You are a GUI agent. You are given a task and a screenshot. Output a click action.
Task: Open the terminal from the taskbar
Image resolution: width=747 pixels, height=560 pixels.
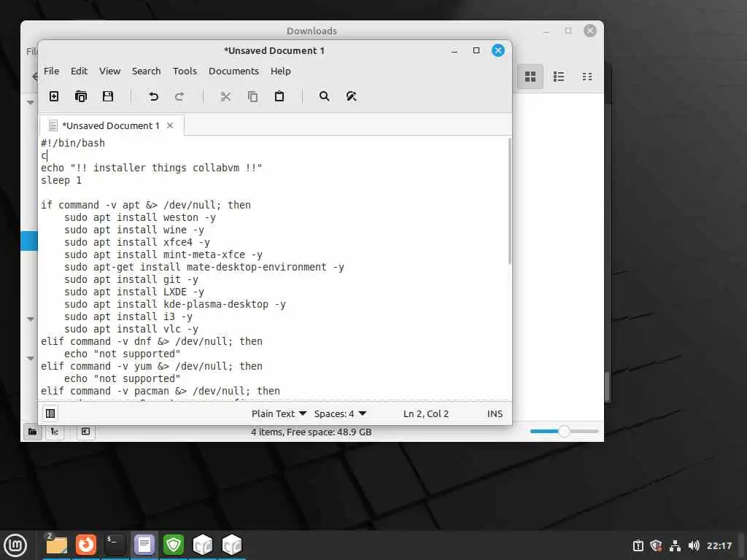coord(115,545)
